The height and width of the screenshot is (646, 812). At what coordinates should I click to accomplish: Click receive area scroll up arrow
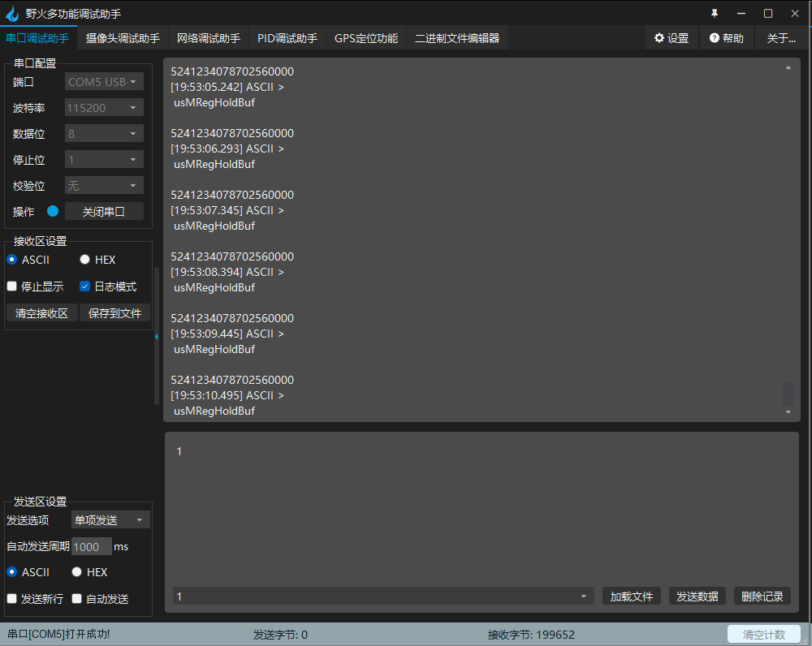pos(788,68)
